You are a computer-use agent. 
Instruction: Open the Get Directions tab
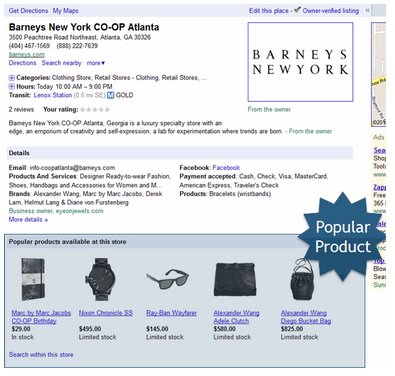point(29,11)
